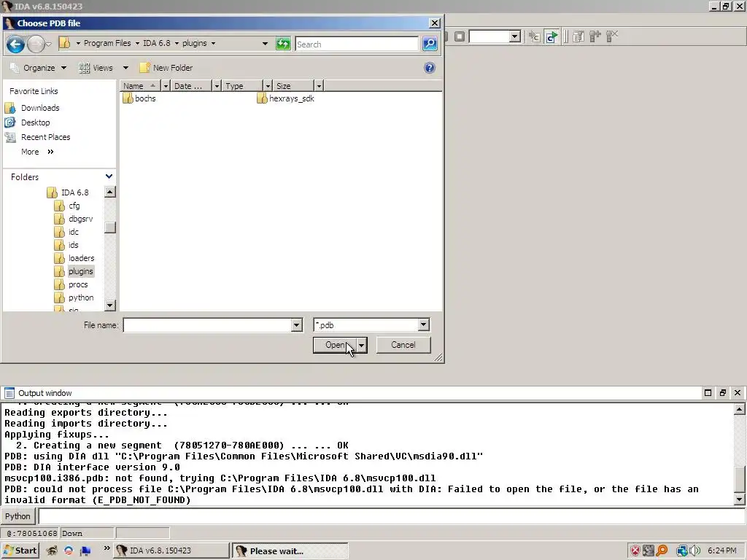The image size is (747, 560).
Task: Click the File name text box
Action: [x=207, y=325]
